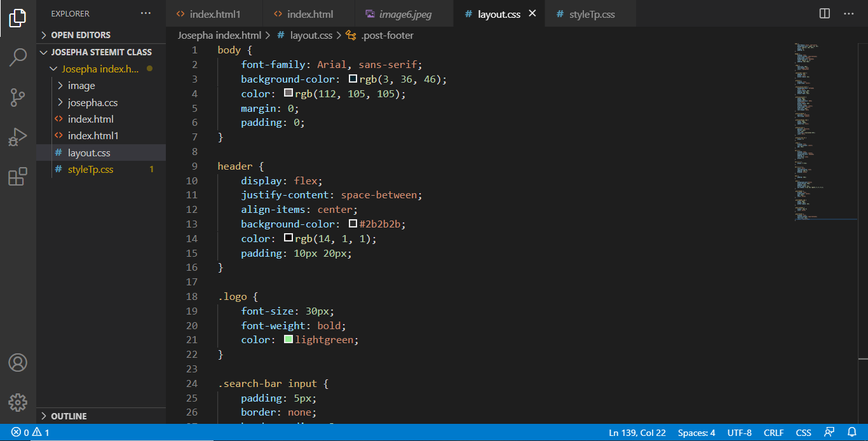Collapse the Josepha index.h... folder
This screenshot has height=441, width=868.
click(102, 69)
